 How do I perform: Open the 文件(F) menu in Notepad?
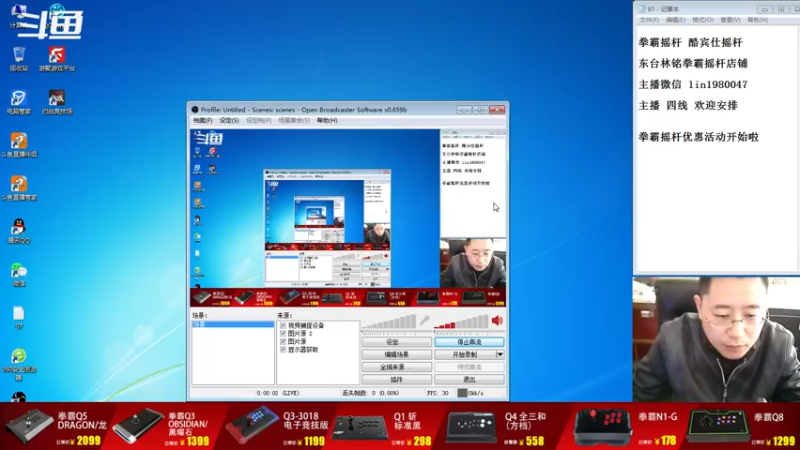649,20
